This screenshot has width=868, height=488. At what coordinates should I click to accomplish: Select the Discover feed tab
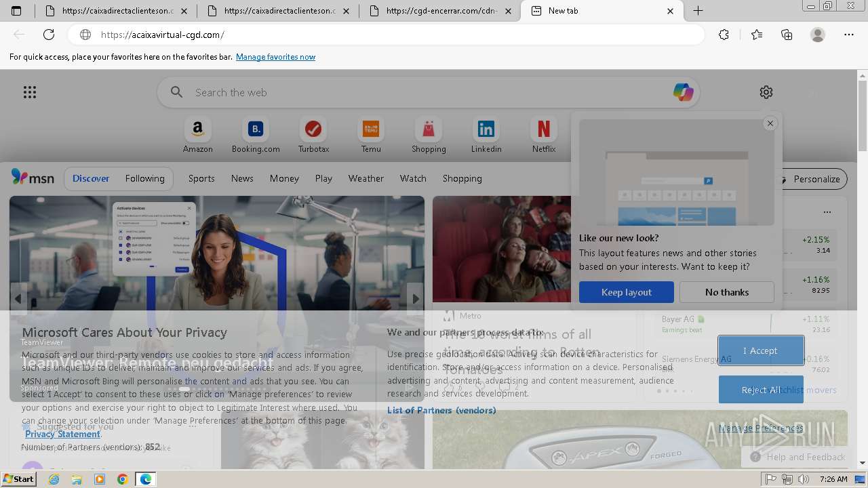tap(91, 178)
